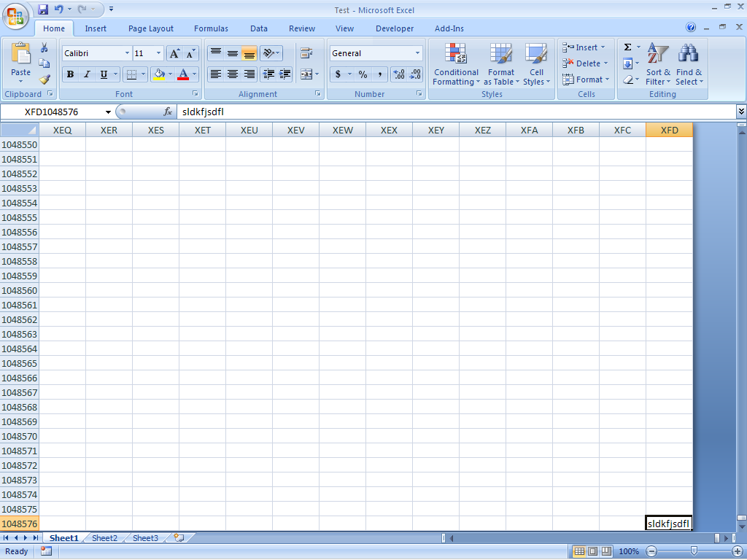The image size is (747, 560).
Task: Click the zoom slider handle
Action: pyautogui.click(x=693, y=551)
